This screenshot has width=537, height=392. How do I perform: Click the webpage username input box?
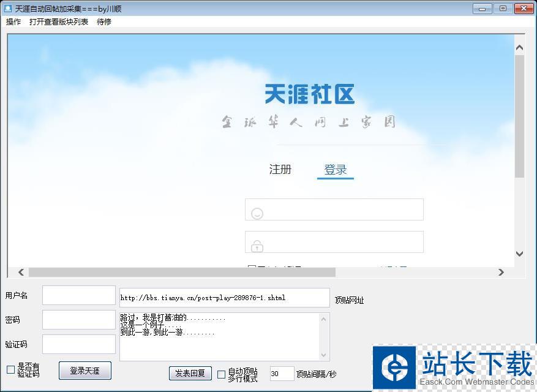(334, 209)
